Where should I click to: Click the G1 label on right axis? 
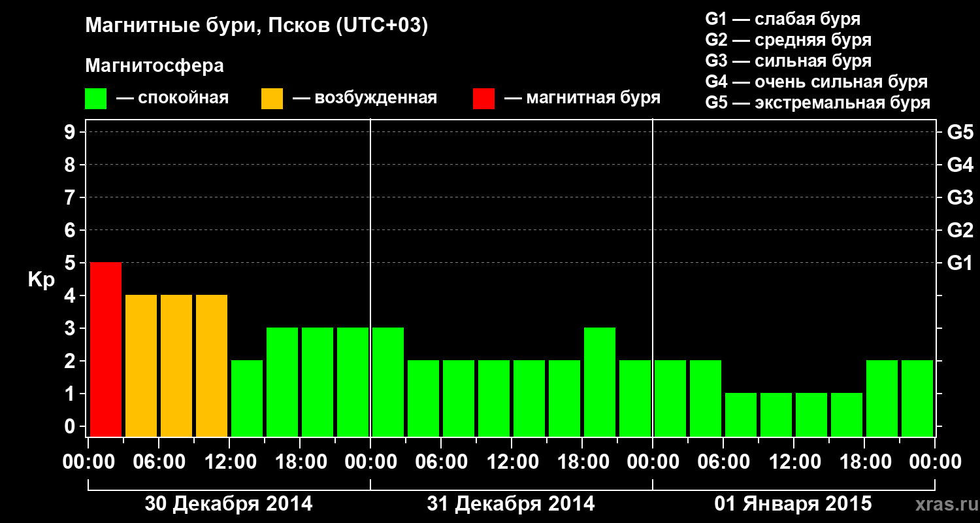(960, 263)
